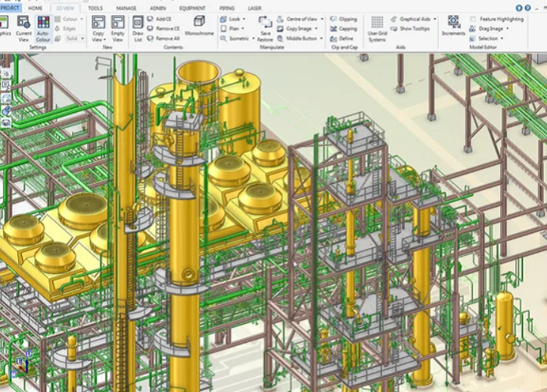Open User Grid Systems
This screenshot has width=547, height=392.
(x=377, y=29)
